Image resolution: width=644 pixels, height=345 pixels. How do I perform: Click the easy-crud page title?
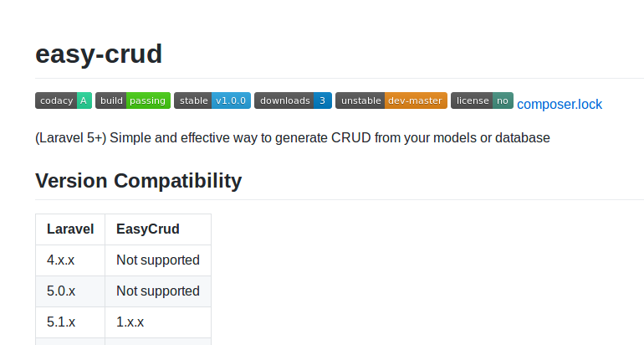click(x=99, y=54)
